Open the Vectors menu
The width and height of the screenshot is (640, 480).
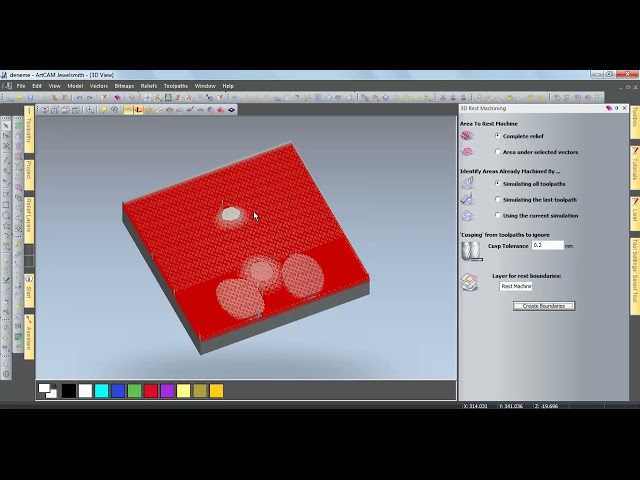(x=99, y=86)
